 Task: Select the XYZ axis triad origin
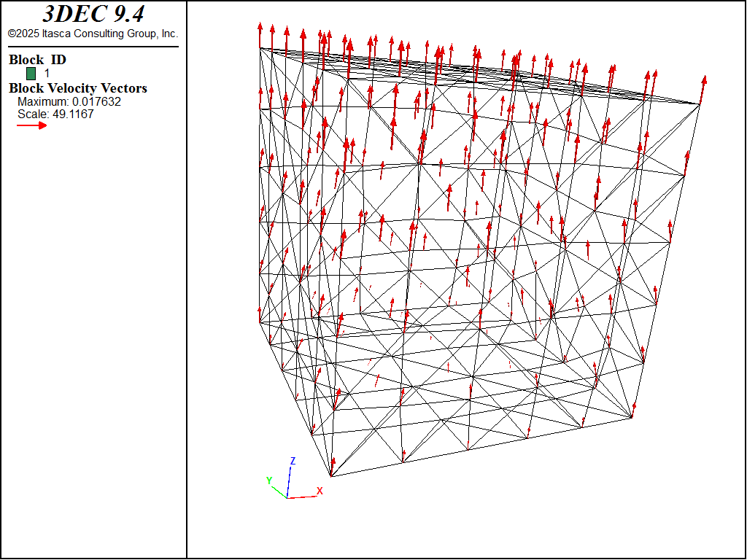(x=287, y=497)
